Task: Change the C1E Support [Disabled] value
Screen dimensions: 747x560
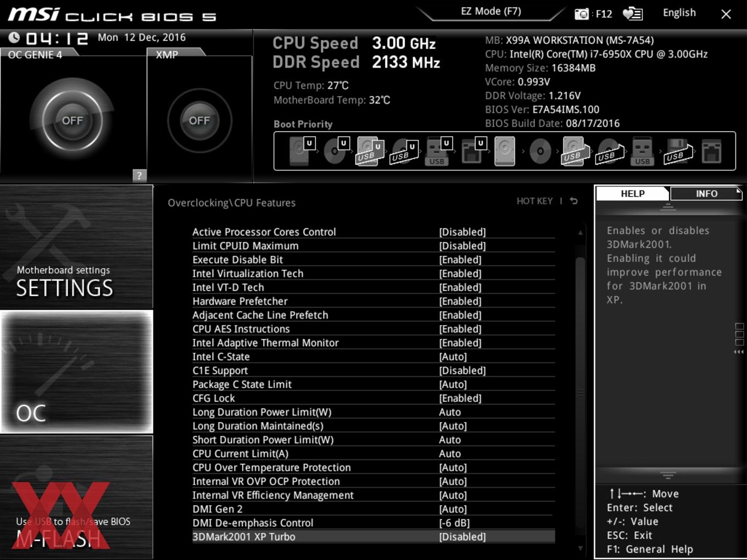Action: tap(462, 371)
